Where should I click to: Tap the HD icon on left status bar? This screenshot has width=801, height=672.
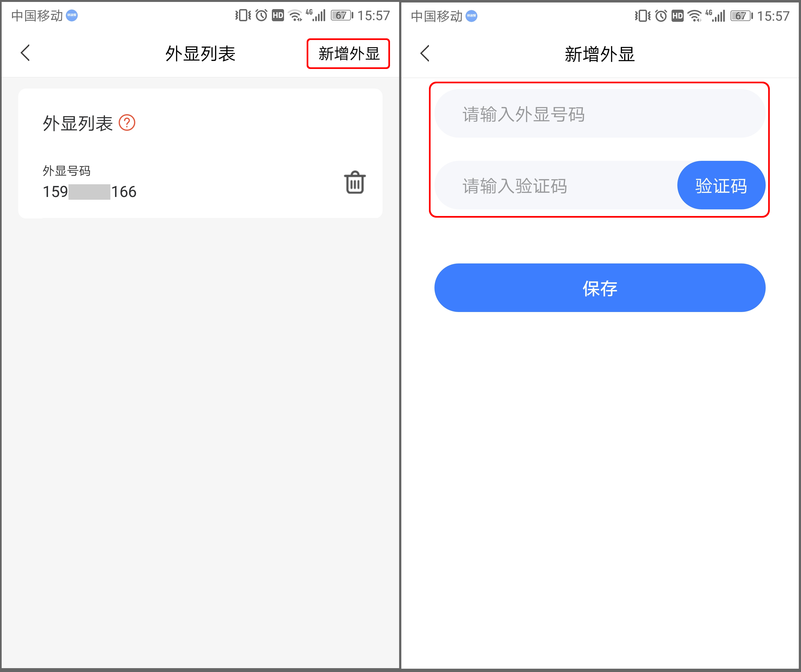(x=278, y=15)
